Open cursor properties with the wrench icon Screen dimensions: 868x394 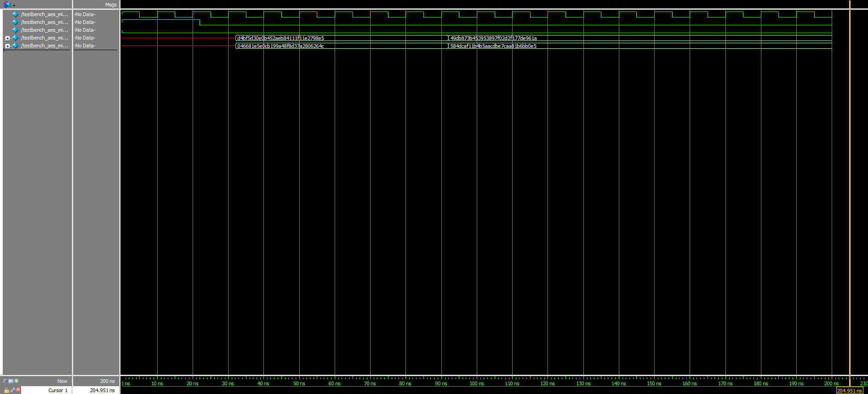tap(12, 390)
